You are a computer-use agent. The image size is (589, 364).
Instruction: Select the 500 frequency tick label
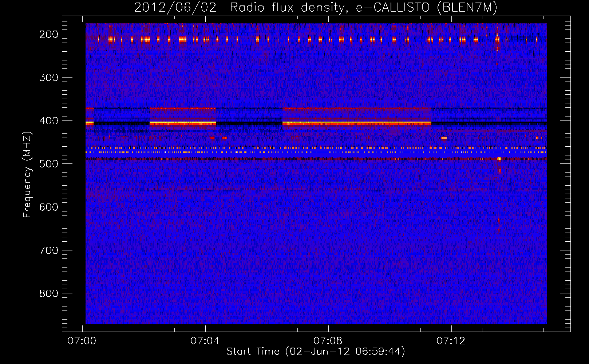[49, 164]
